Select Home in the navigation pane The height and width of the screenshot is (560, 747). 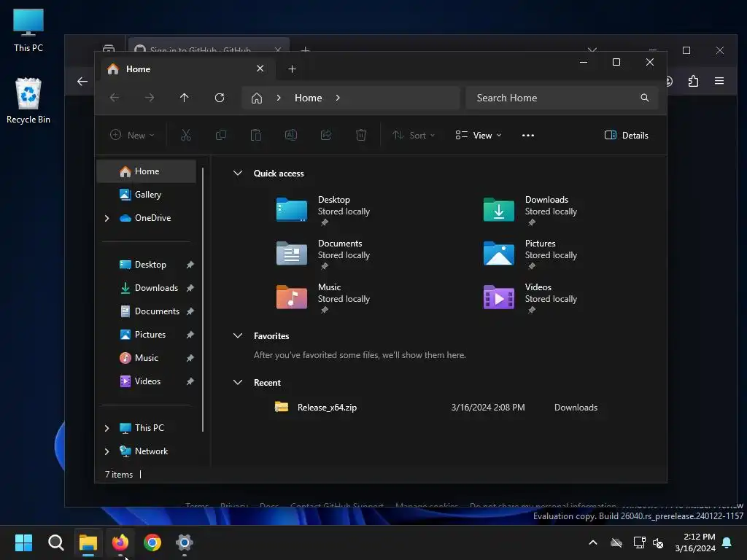tap(146, 171)
